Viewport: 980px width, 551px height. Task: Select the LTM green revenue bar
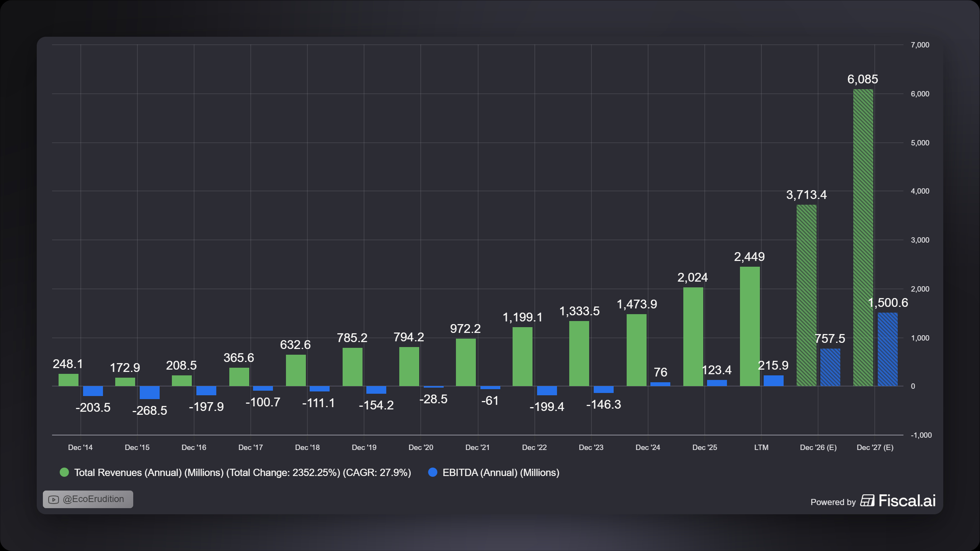(750, 326)
